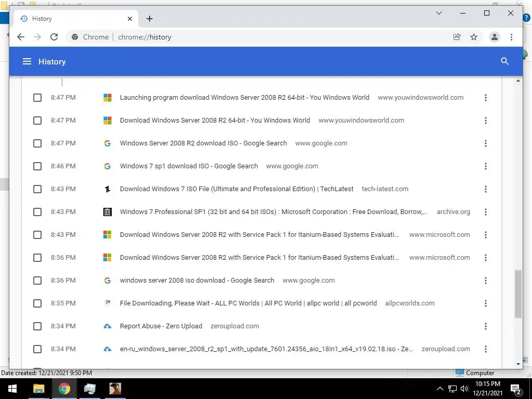532x399 pixels.
Task: Tick checkbox for Download Windows Server 64-bit entry
Action: point(37,121)
